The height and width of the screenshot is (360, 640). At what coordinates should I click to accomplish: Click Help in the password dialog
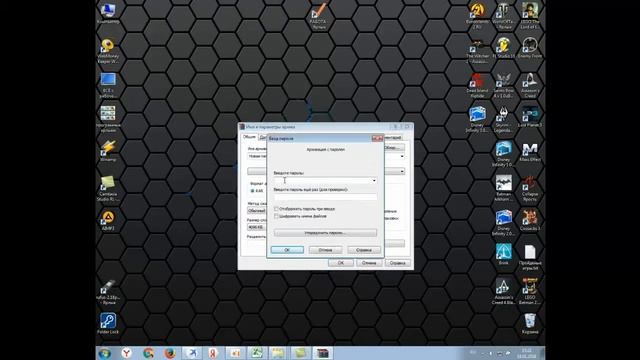point(364,250)
